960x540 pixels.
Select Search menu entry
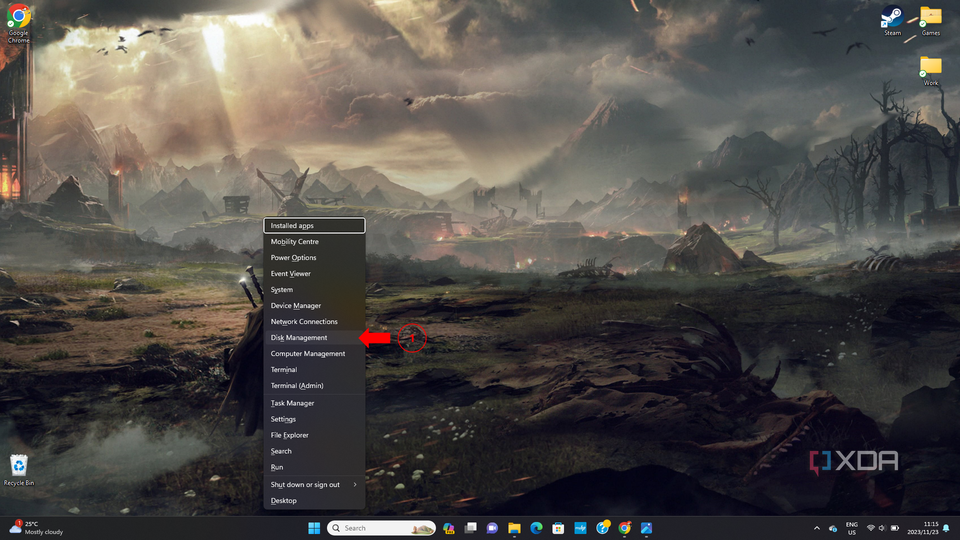(x=314, y=451)
